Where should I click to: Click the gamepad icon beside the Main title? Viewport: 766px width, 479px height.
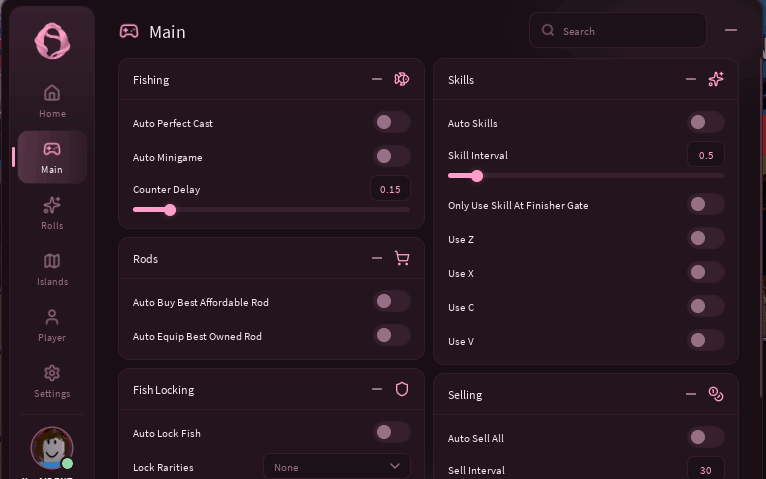tap(129, 32)
